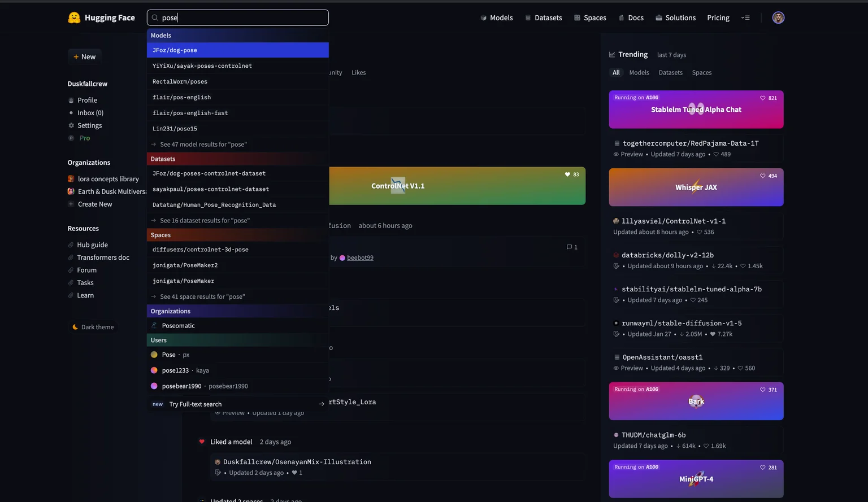Select the Spaces trending tab

tap(702, 72)
